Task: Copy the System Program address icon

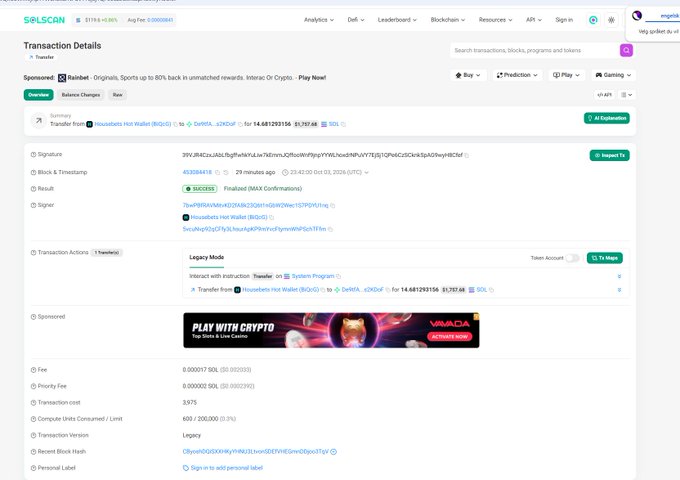Action: 338,276
